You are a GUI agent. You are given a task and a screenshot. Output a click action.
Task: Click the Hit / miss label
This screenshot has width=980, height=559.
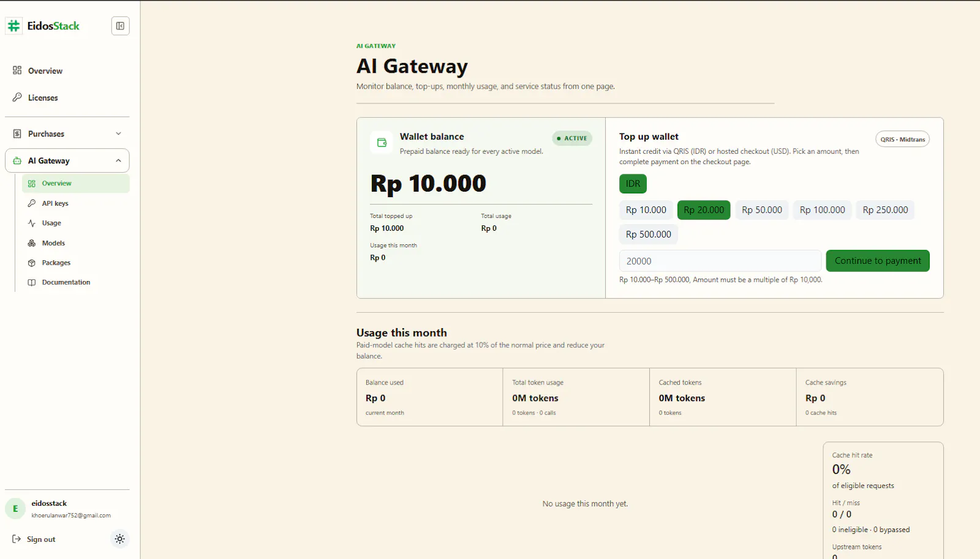pyautogui.click(x=846, y=503)
